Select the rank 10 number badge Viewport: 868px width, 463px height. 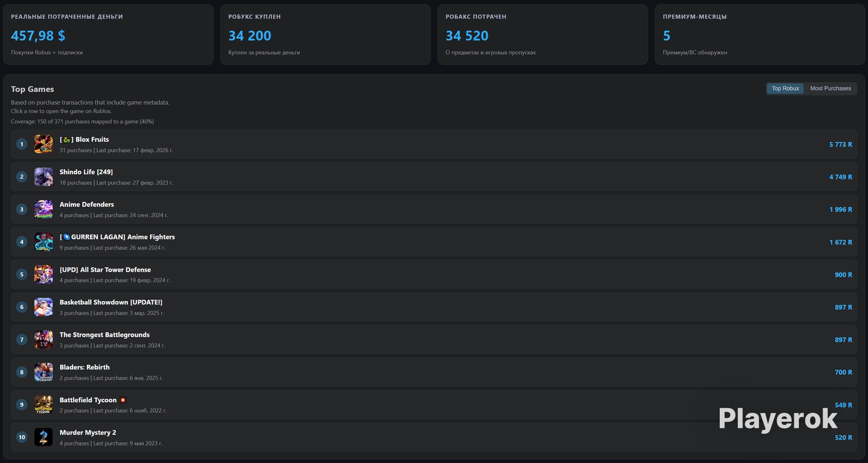[22, 437]
